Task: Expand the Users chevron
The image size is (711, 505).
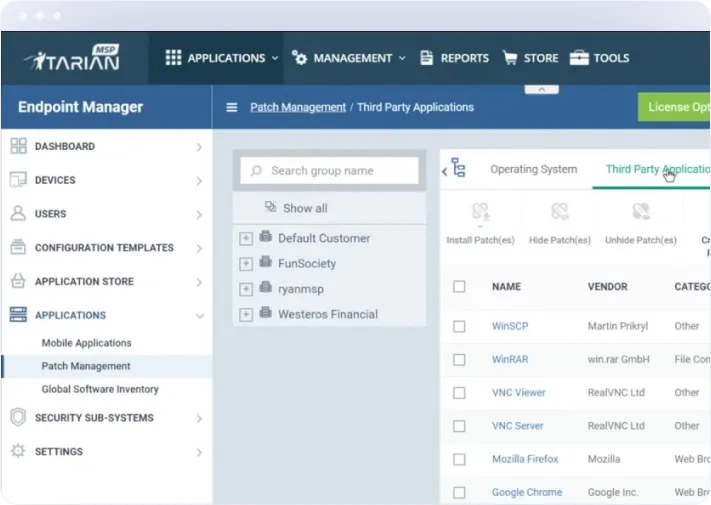Action: pyautogui.click(x=199, y=214)
